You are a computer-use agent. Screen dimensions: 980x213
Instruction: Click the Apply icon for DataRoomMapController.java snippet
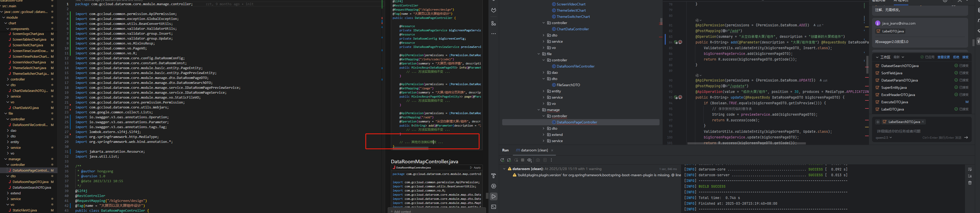tap(475, 167)
